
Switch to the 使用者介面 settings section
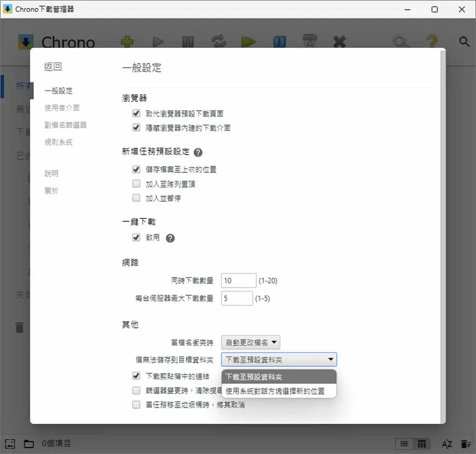(x=62, y=108)
